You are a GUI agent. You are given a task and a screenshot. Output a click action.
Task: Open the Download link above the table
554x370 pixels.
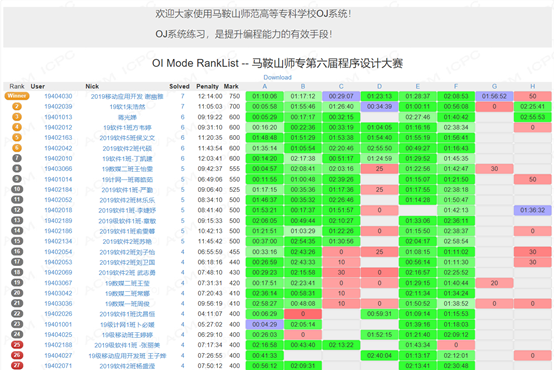277,77
